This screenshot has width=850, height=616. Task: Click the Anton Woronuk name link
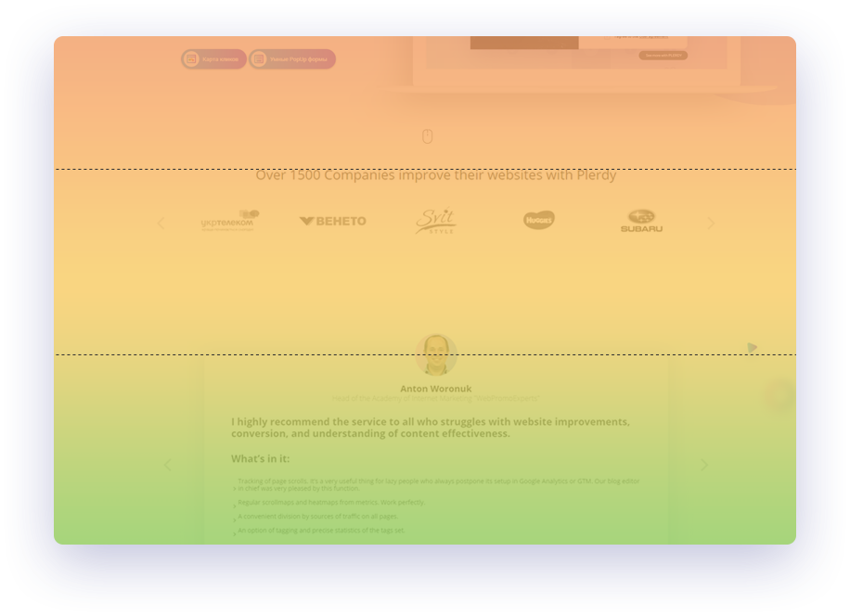[x=436, y=388]
